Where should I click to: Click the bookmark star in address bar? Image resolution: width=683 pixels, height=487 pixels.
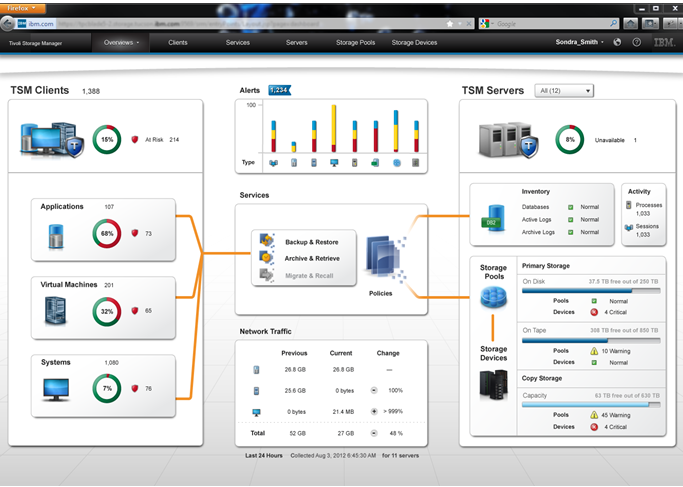(x=450, y=24)
